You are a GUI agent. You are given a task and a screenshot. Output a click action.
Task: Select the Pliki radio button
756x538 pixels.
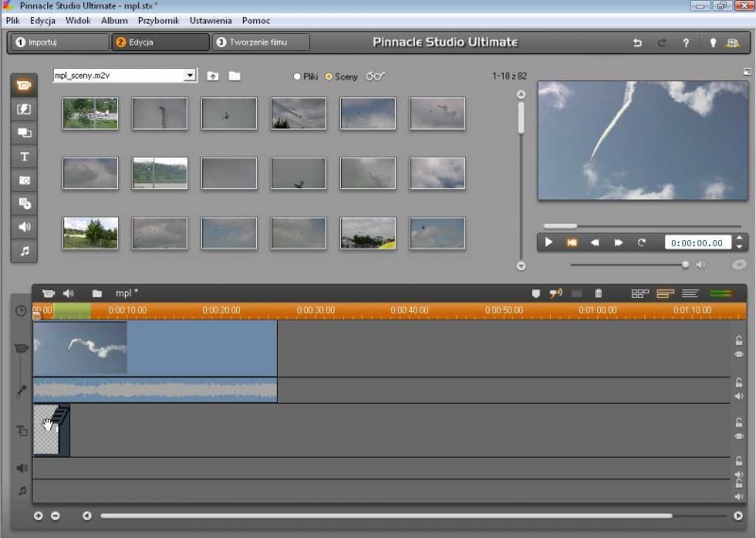coord(298,77)
